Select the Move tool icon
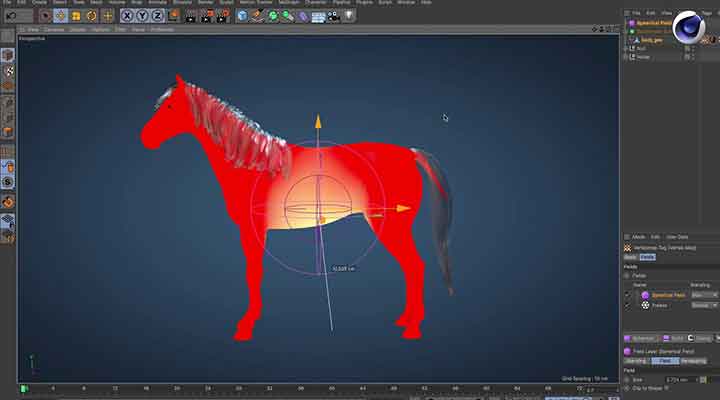Viewport: 720px width, 400px height. tap(60, 16)
